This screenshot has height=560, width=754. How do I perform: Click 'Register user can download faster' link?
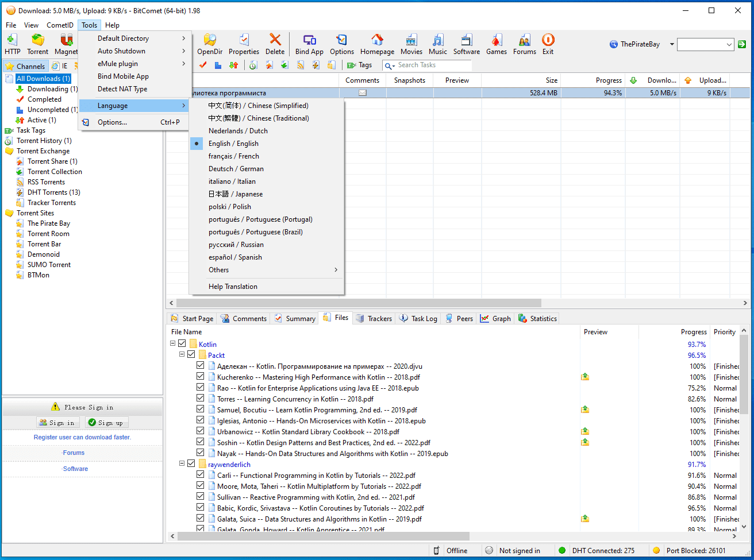(82, 437)
